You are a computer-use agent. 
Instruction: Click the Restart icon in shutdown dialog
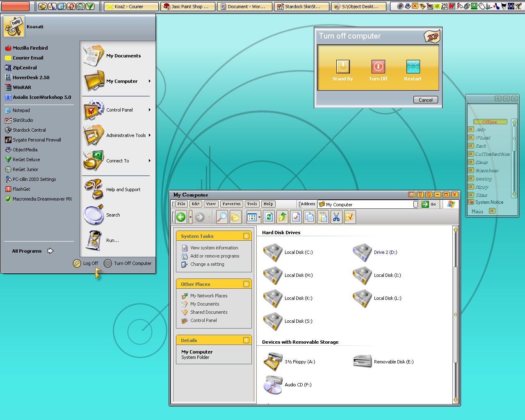413,66
